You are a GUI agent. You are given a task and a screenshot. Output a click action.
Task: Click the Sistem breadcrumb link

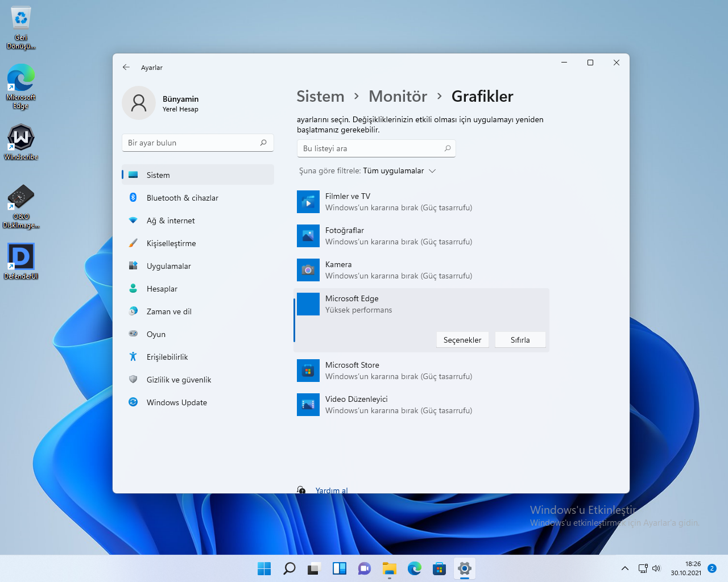[x=320, y=97]
